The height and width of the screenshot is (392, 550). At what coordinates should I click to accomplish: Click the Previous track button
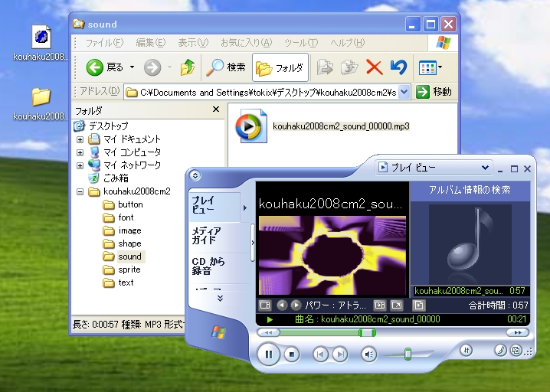click(x=320, y=354)
